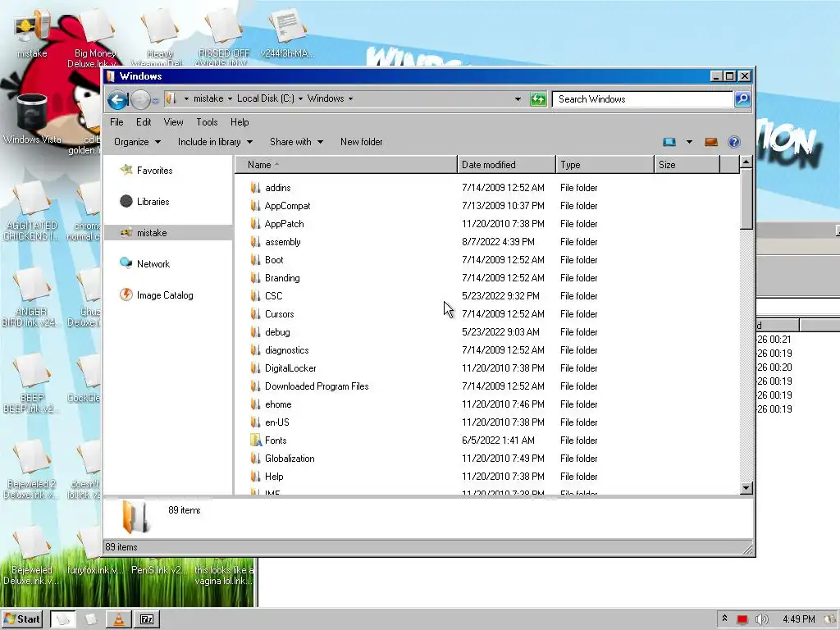Expand the mistake breadcrumb arrow

[230, 98]
